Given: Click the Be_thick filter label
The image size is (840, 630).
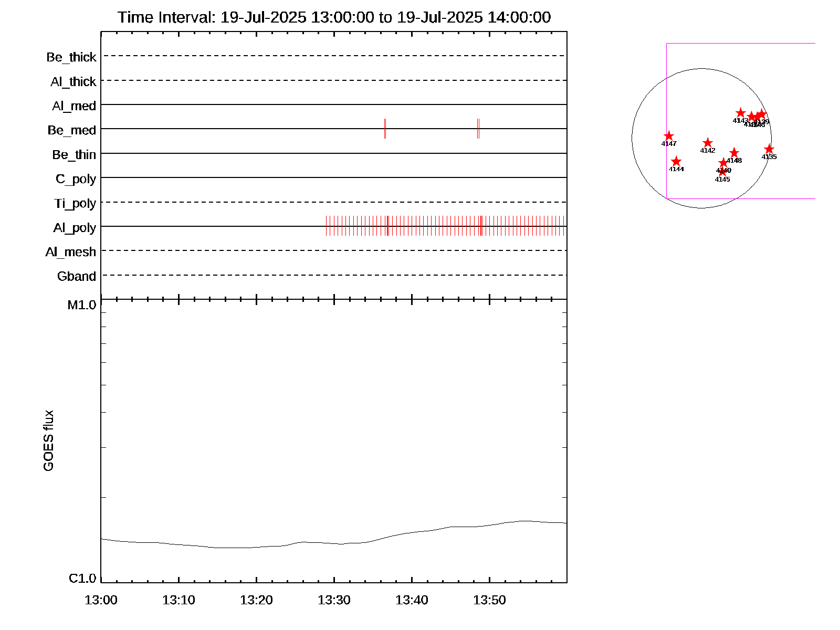Looking at the screenshot, I should coord(71,57).
